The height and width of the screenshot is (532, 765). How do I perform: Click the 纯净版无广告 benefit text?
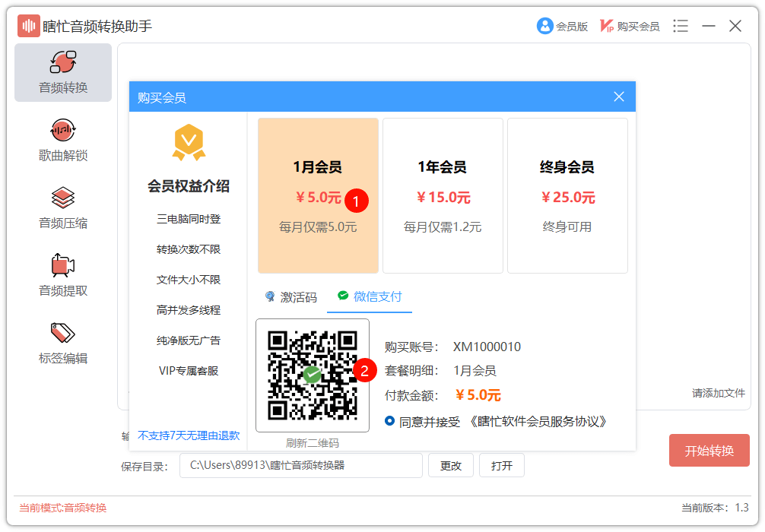pos(189,340)
